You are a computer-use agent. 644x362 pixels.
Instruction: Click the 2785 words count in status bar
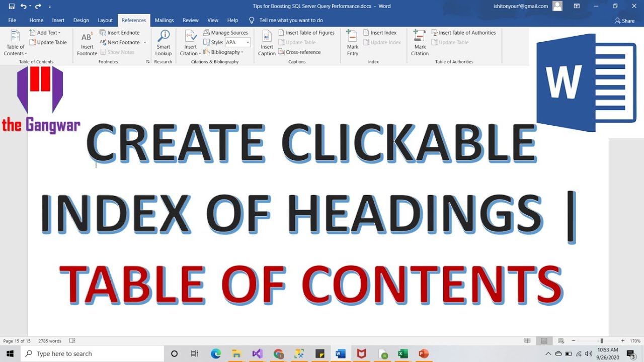click(x=49, y=341)
